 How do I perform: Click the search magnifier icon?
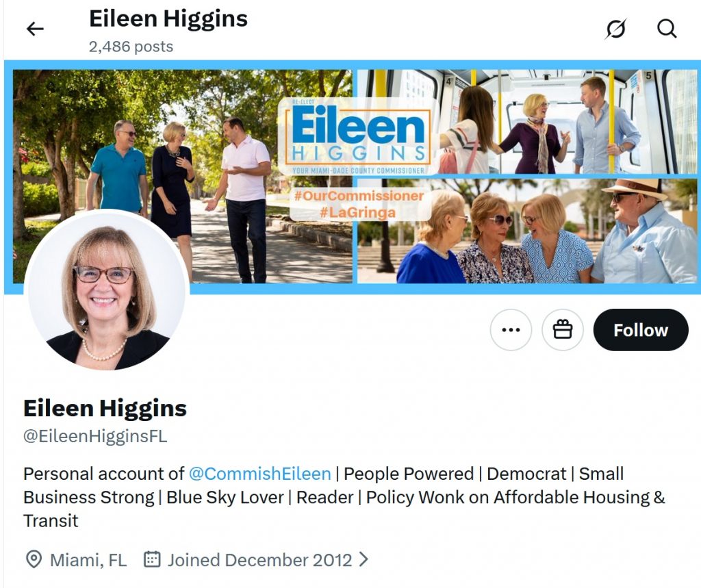pyautogui.click(x=667, y=29)
